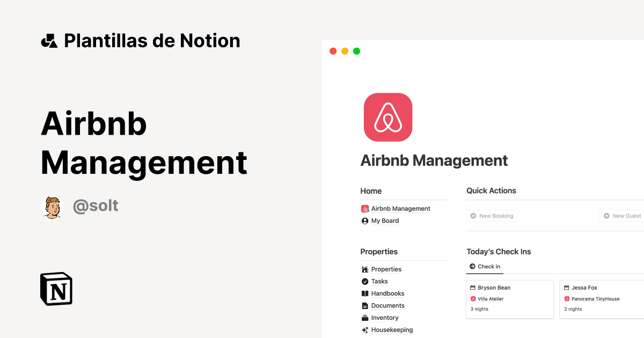Click the Documents page icon

[x=365, y=305]
